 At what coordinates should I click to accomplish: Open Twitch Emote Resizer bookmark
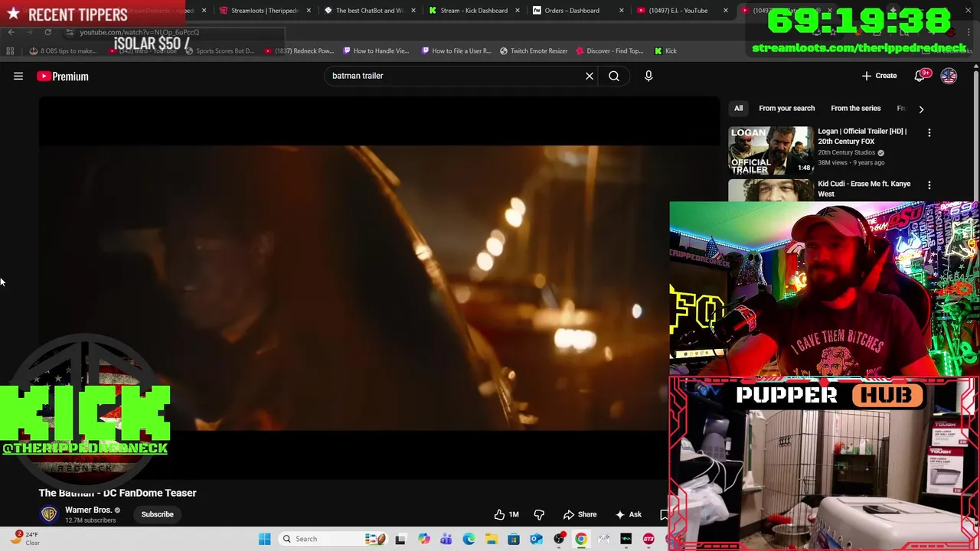534,51
